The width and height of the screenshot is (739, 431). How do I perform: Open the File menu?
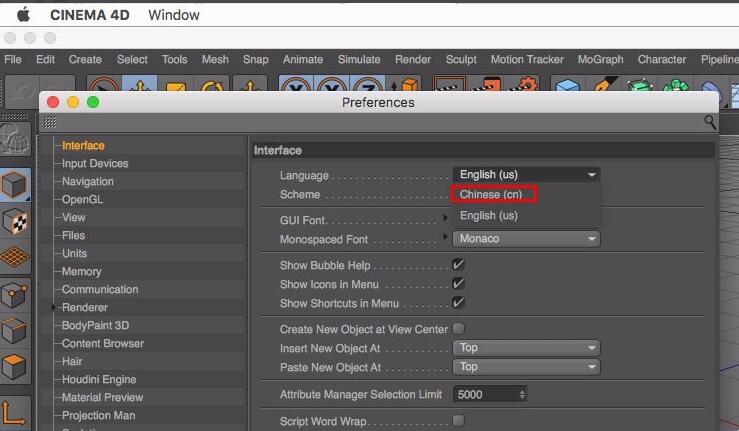(x=13, y=59)
